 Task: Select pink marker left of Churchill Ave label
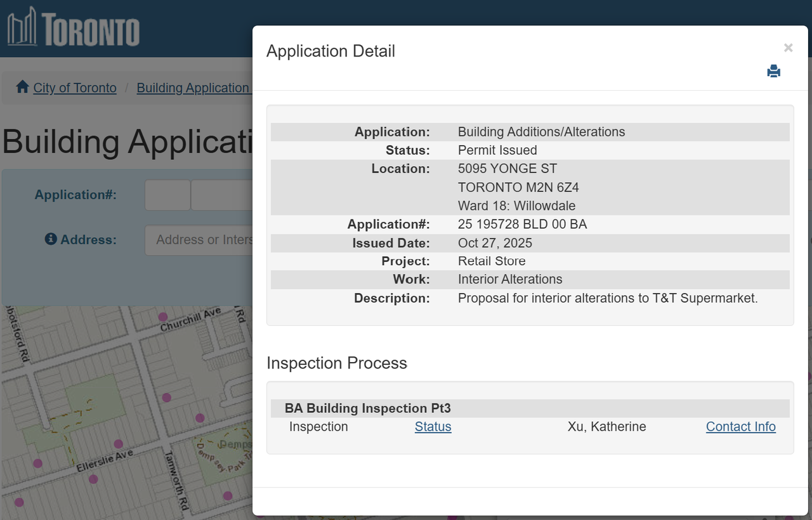pos(162,316)
